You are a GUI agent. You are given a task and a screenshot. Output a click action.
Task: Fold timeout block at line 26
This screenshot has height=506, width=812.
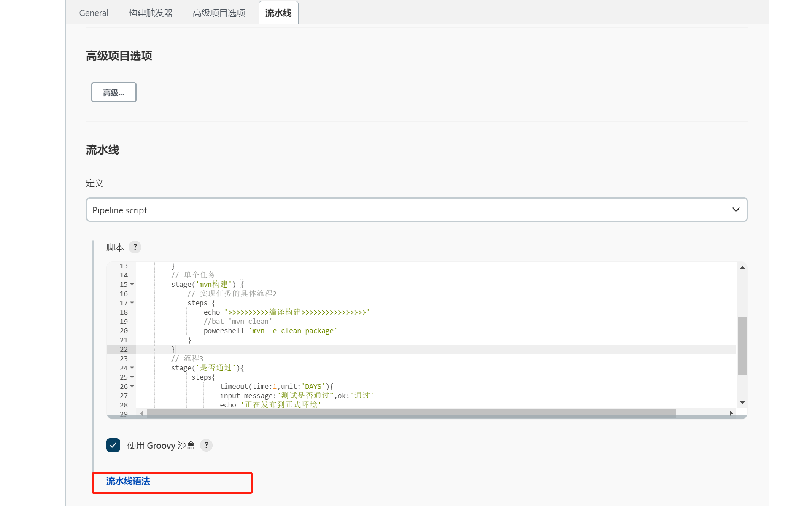132,386
